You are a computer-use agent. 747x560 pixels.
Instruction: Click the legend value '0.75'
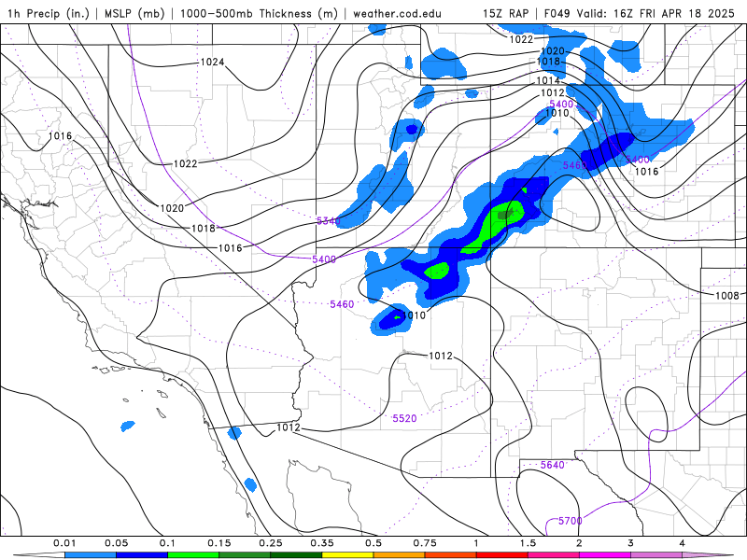[x=425, y=543]
